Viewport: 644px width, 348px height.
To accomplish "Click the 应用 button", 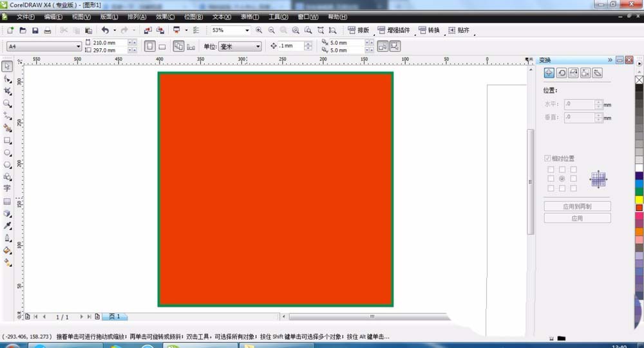I will tap(577, 218).
